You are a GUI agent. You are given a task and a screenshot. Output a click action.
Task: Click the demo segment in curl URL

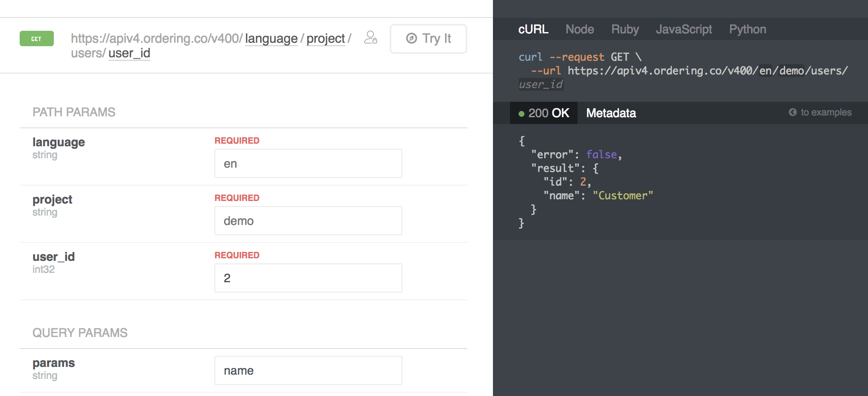(x=792, y=71)
